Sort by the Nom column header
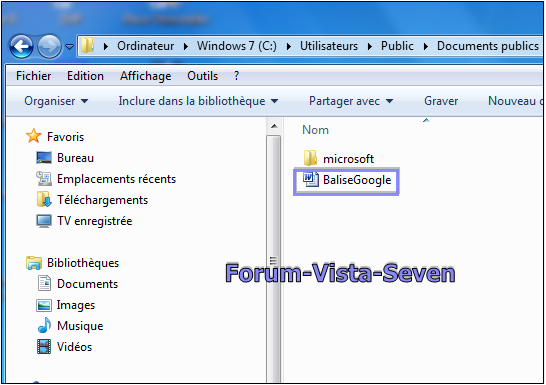The width and height of the screenshot is (546, 385). tap(315, 130)
